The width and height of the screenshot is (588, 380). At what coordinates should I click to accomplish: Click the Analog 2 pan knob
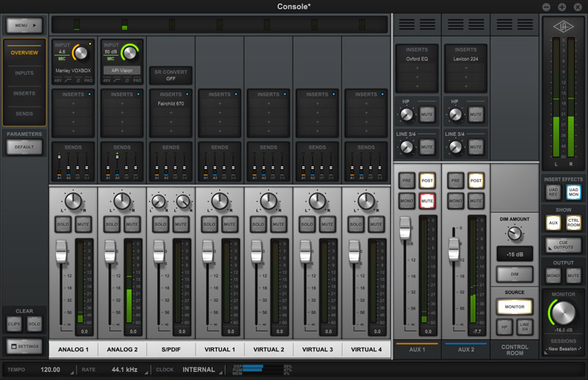pos(122,201)
